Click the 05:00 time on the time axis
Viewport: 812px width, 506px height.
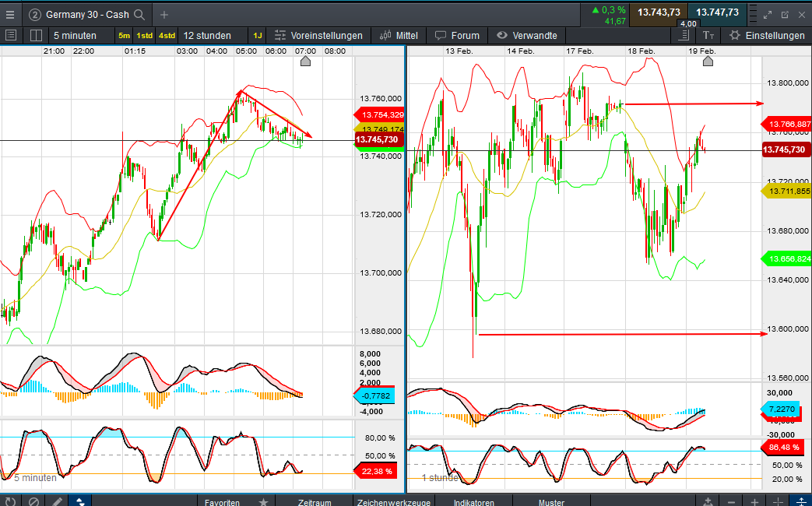point(246,51)
